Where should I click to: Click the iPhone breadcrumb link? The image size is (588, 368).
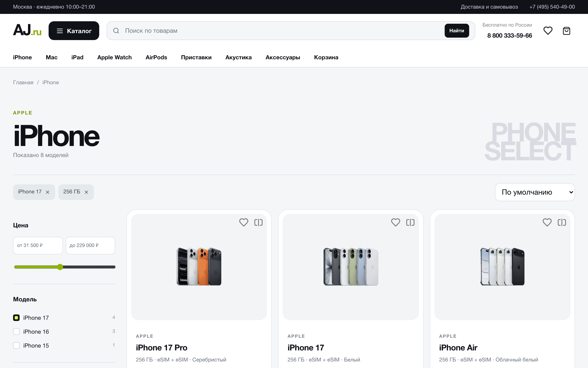click(x=51, y=83)
